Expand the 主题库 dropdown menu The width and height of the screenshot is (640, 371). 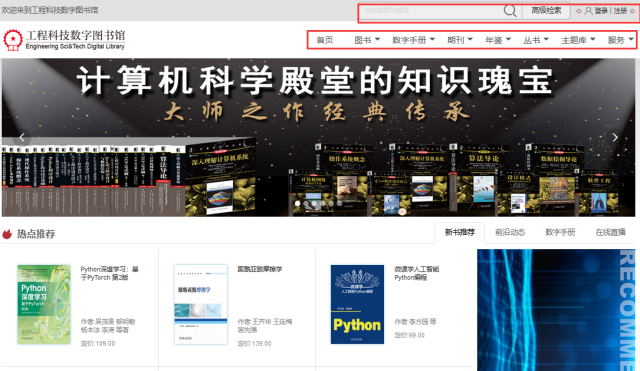tap(578, 40)
